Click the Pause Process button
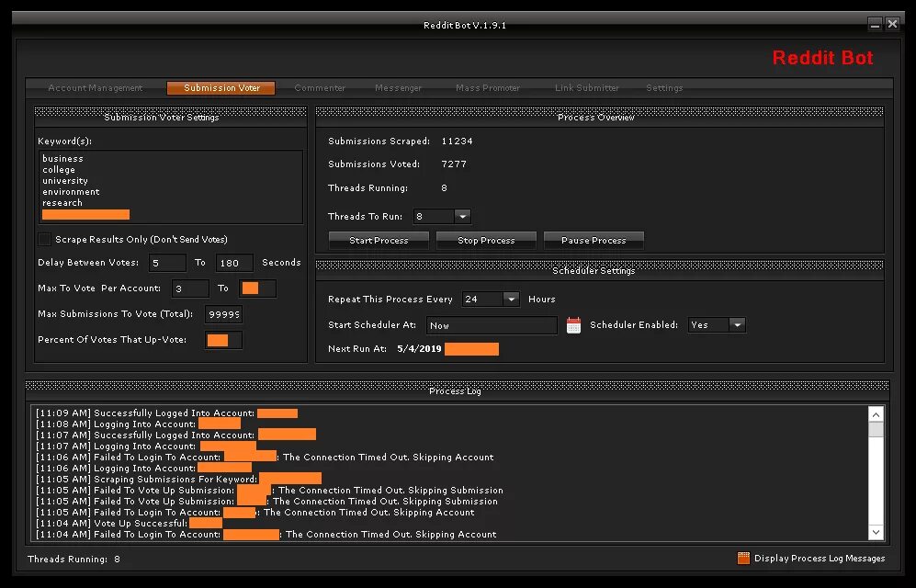Image resolution: width=916 pixels, height=588 pixels. point(594,240)
